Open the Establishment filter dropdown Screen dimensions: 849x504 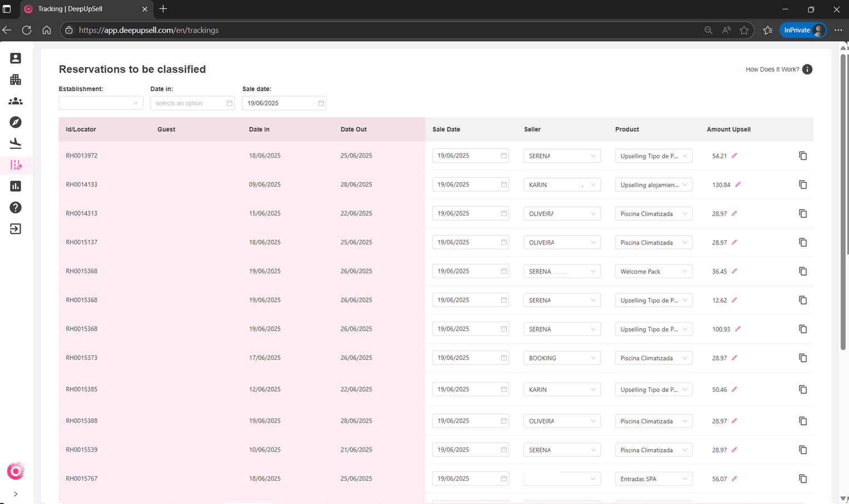pyautogui.click(x=101, y=103)
